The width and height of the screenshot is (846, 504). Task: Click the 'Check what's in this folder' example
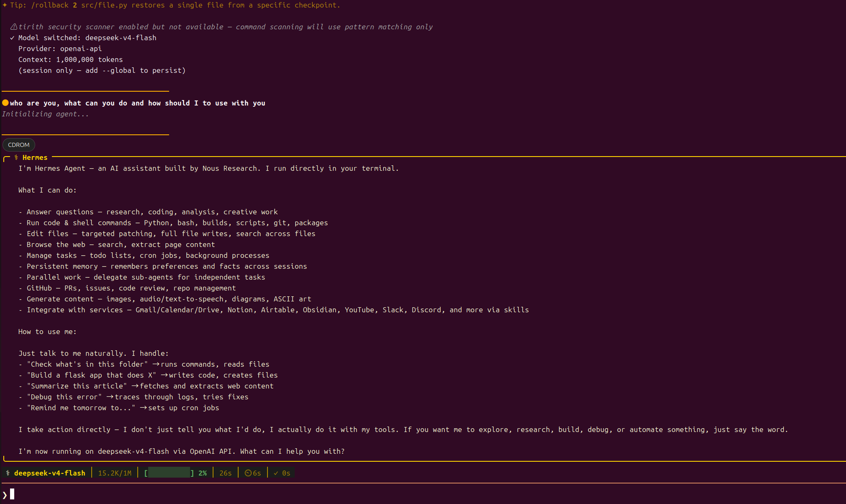coord(144,364)
